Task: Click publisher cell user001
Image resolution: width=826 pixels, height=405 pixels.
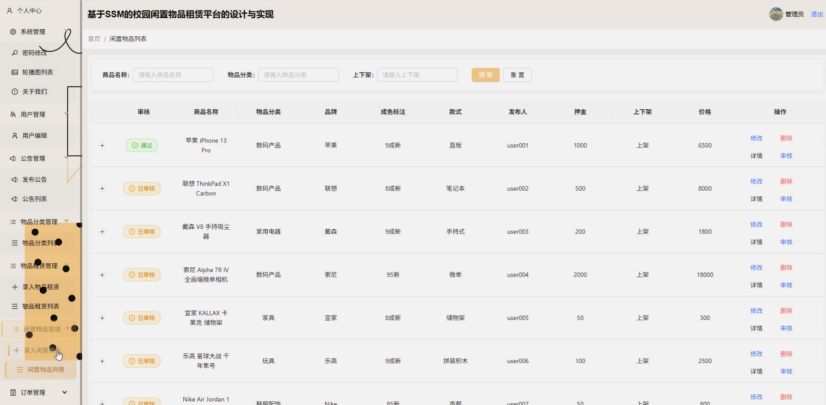Action: [517, 145]
